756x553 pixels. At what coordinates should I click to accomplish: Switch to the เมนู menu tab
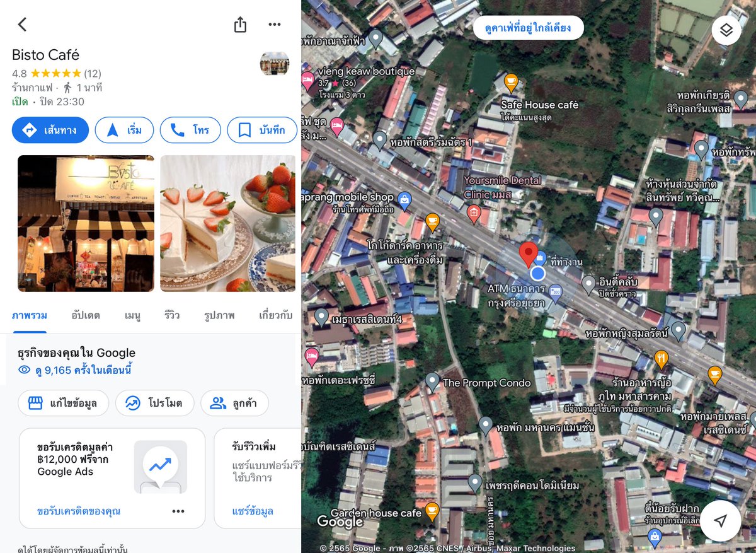click(x=132, y=315)
